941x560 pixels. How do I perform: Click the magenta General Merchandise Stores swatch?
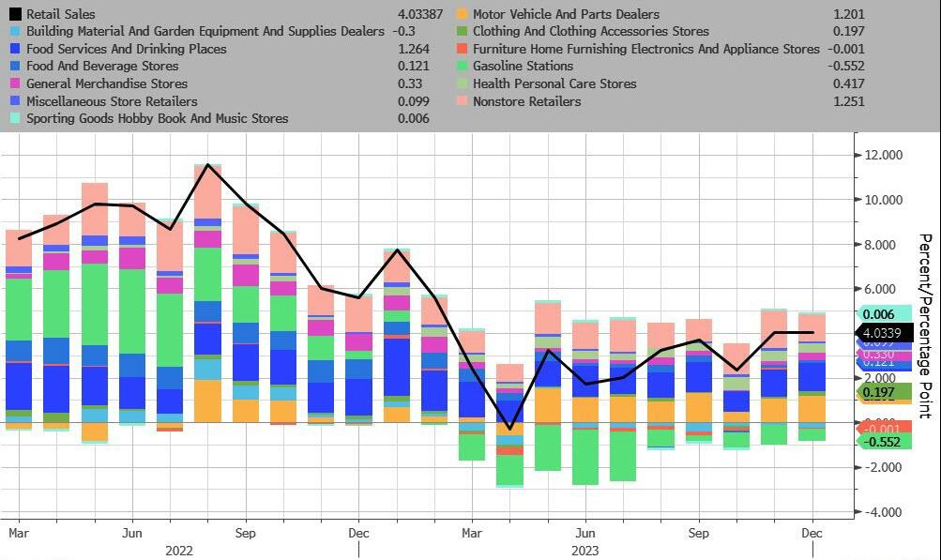pos(14,83)
